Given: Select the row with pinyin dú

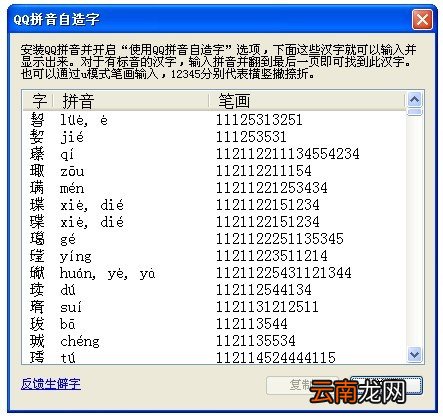Looking at the screenshot, I should 214,290.
